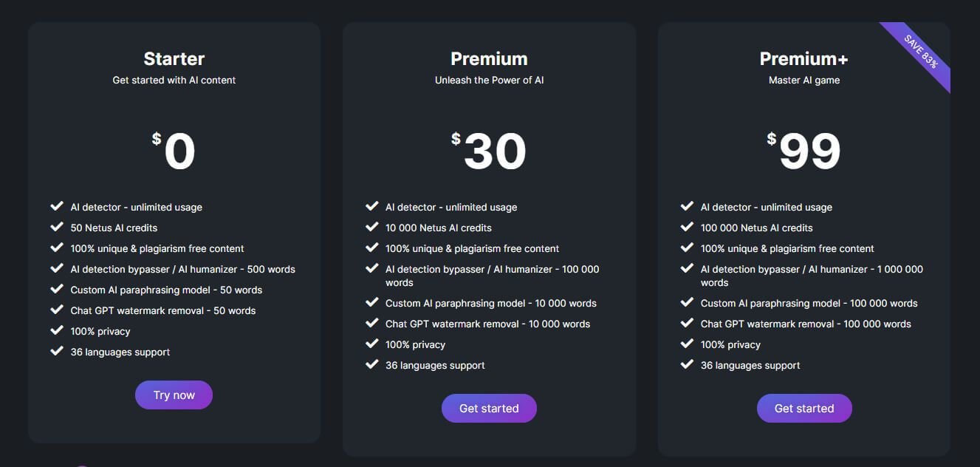
Task: Click the Try now button in Starter plan
Action: [174, 395]
